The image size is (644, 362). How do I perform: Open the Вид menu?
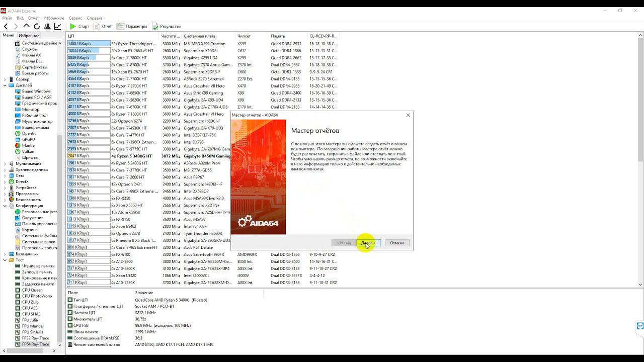click(20, 18)
